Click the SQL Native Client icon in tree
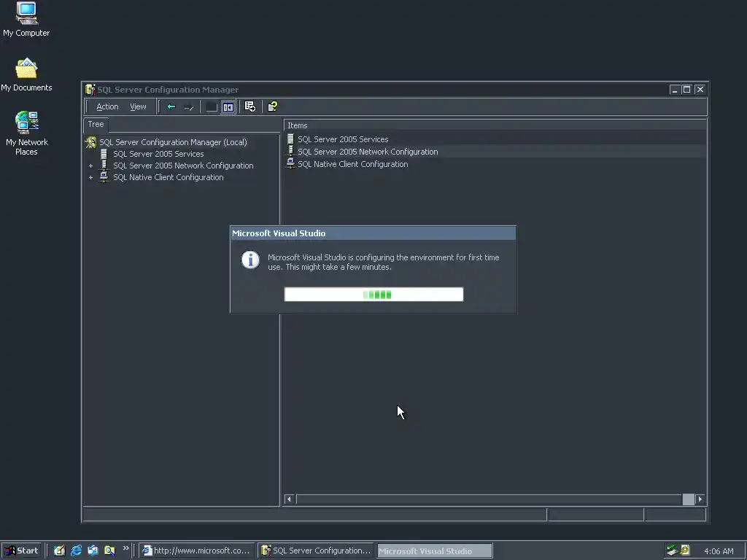Screen dimensions: 747x560 pos(104,176)
